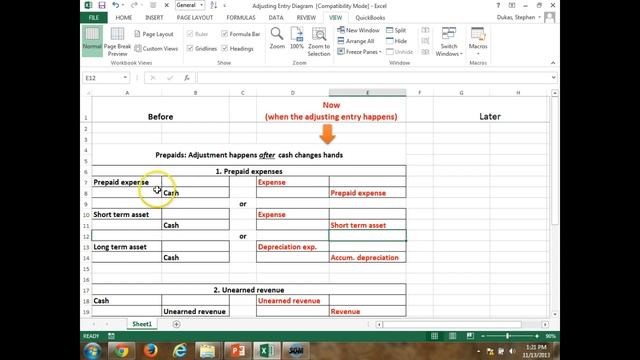The image size is (640, 360).
Task: Open PowerPoint from the taskbar
Action: coord(237,351)
